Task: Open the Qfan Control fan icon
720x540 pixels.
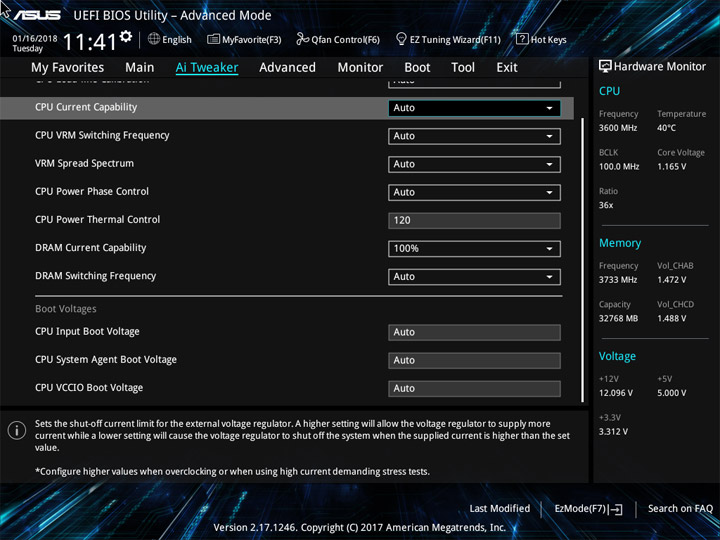Action: (302, 39)
